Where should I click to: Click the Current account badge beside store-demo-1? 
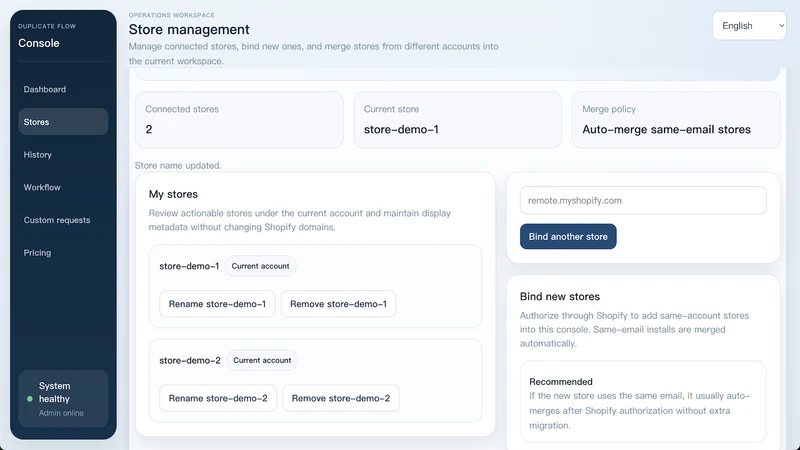point(260,266)
